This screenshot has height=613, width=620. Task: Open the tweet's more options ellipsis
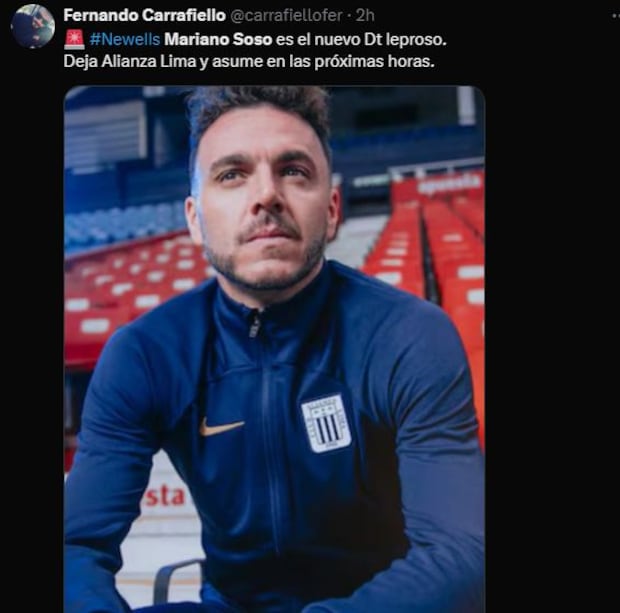click(616, 16)
